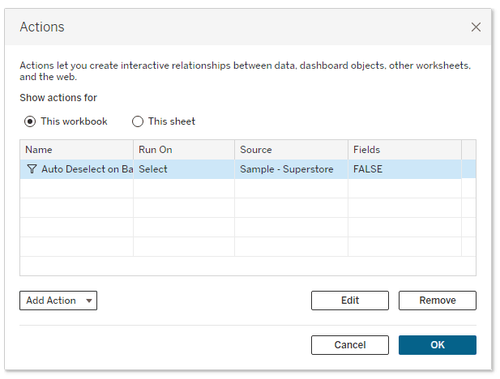500x379 pixels.
Task: Open the Add Action dropdown
Action: point(58,301)
